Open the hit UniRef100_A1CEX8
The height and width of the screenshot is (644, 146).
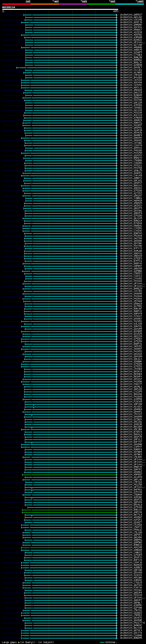point(131,32)
